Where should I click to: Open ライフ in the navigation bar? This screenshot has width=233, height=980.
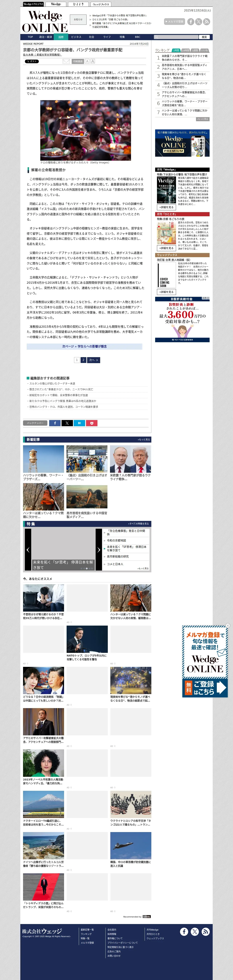pos(107,37)
